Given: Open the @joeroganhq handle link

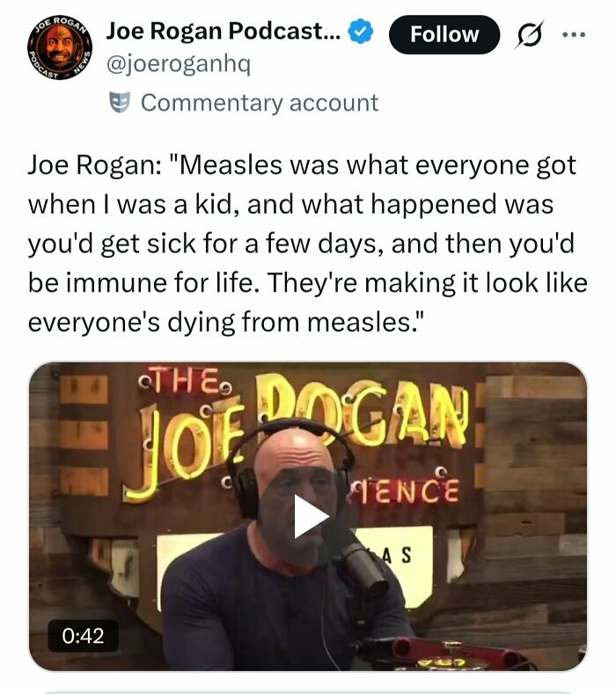Looking at the screenshot, I should (x=179, y=64).
